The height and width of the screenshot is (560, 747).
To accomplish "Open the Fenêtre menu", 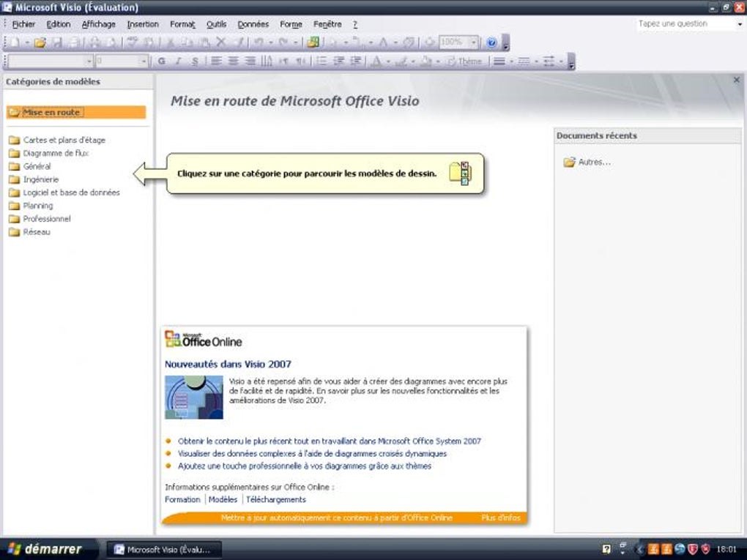I will (327, 24).
